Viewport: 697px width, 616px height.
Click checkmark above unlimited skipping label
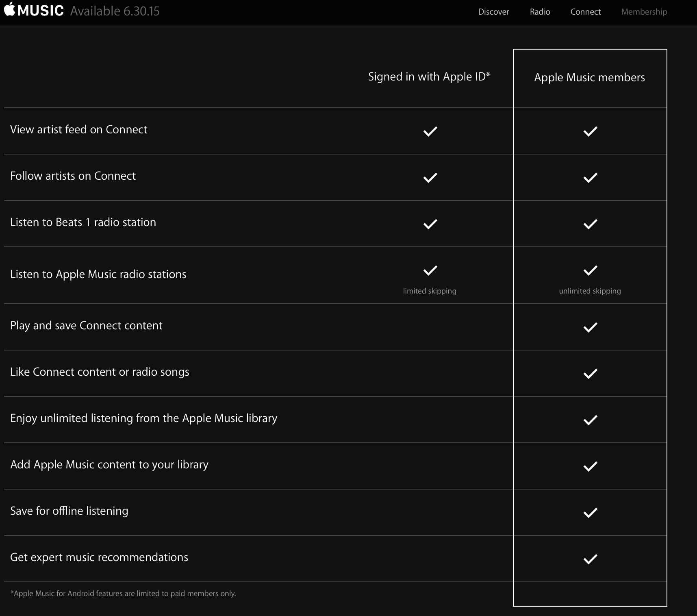tap(590, 270)
